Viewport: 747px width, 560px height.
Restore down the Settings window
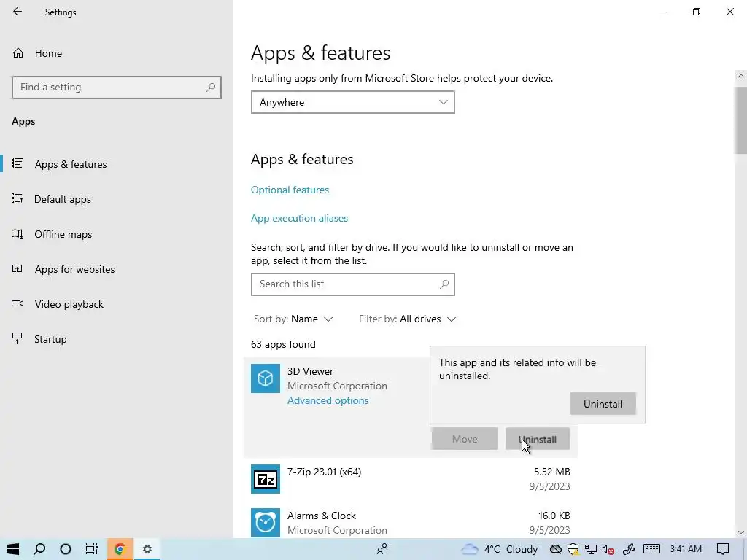(697, 12)
